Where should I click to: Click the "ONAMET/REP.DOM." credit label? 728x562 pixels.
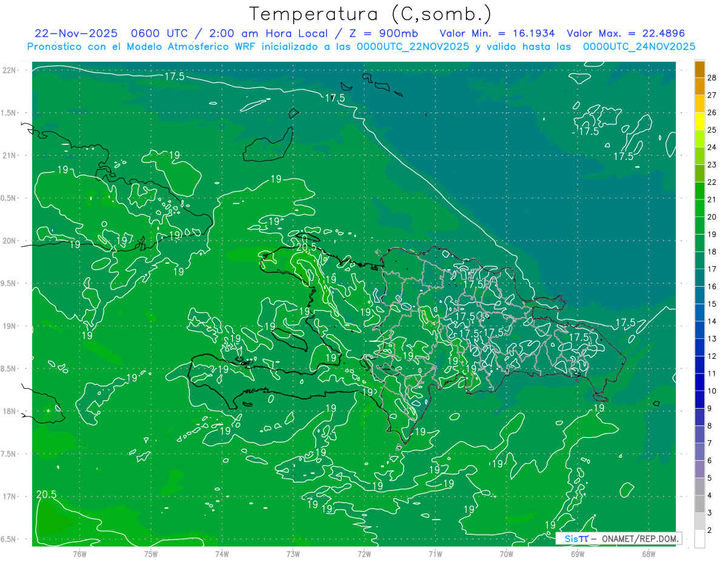coord(639,538)
